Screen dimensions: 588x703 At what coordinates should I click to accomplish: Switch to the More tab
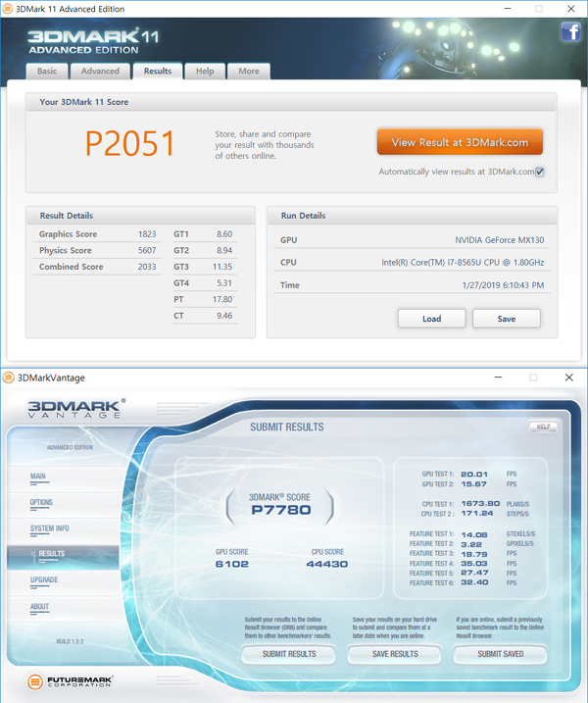tap(249, 72)
